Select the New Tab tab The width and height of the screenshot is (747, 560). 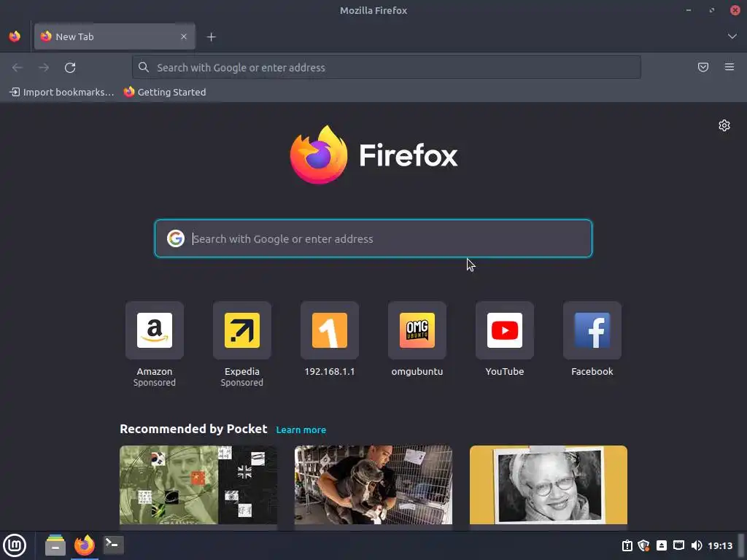coord(115,36)
